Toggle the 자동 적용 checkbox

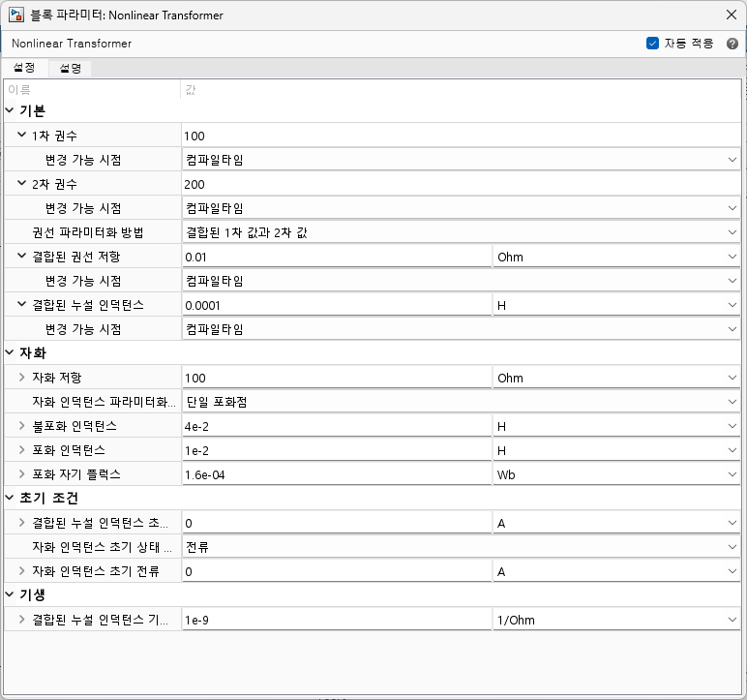tap(652, 44)
